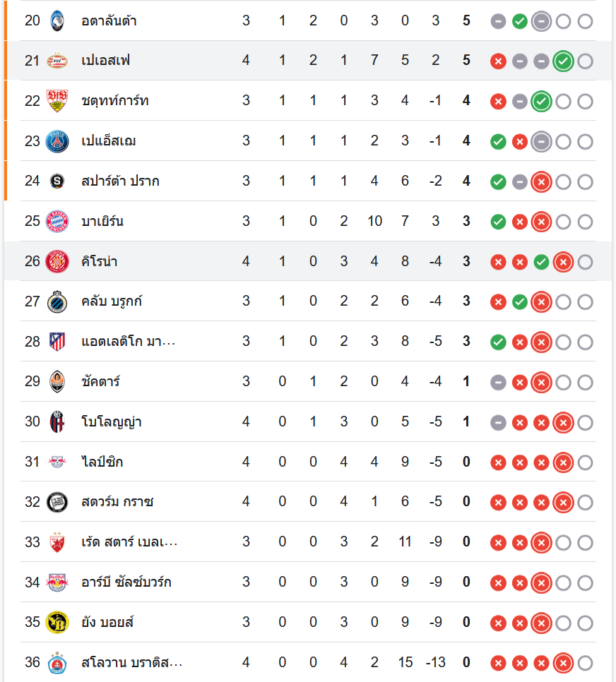The height and width of the screenshot is (682, 616).
Task: Click Girona's green win form icon
Action: [x=541, y=263]
